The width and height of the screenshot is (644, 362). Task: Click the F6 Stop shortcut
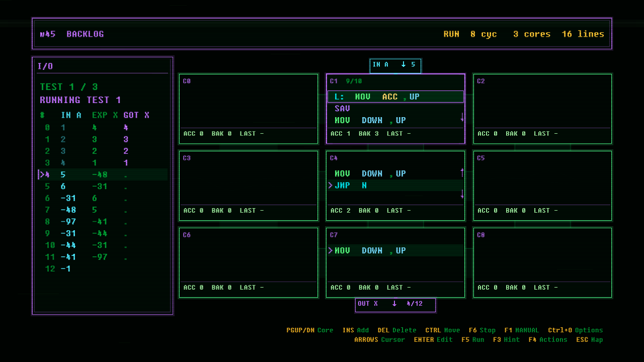pyautogui.click(x=482, y=330)
